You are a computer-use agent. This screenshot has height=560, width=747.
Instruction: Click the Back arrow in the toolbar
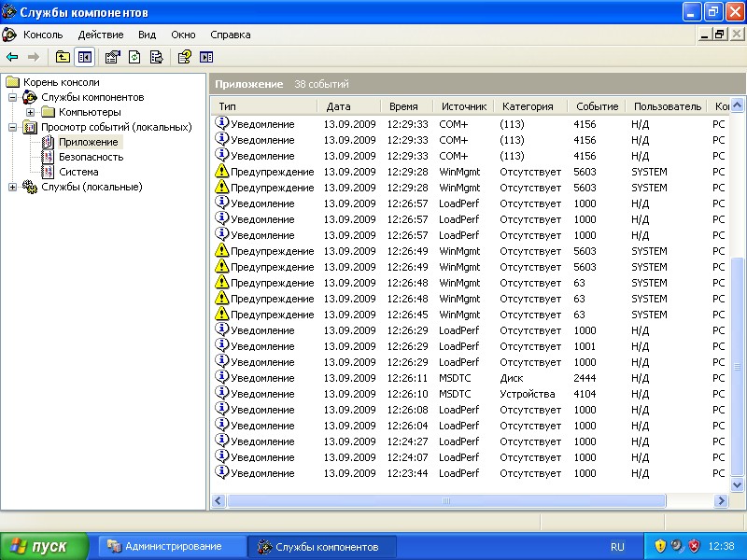tap(12, 57)
